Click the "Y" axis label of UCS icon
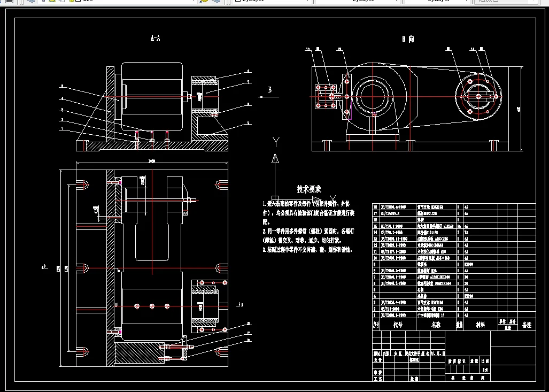 pyautogui.click(x=276, y=142)
